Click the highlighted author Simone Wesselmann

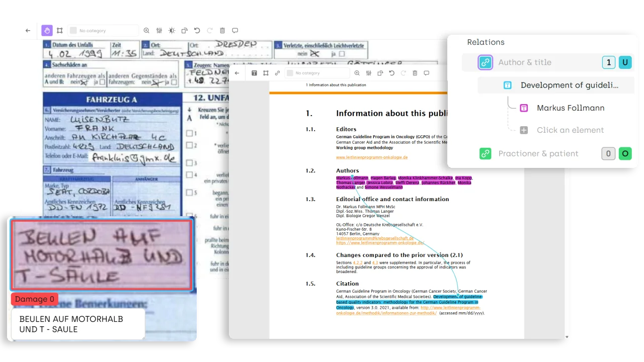coord(383,187)
